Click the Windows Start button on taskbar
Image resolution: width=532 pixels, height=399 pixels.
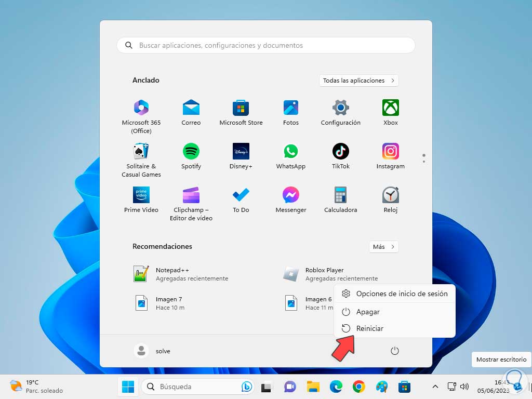(x=128, y=387)
